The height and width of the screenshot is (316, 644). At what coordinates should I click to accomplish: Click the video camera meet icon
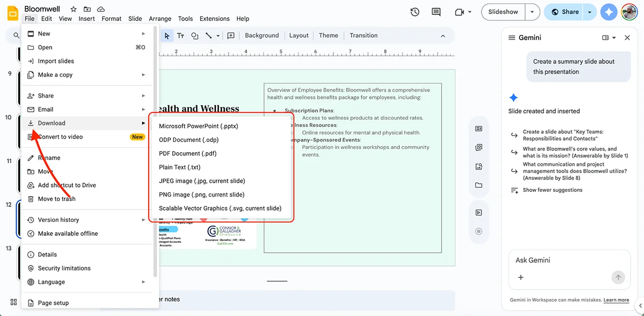pyautogui.click(x=459, y=12)
